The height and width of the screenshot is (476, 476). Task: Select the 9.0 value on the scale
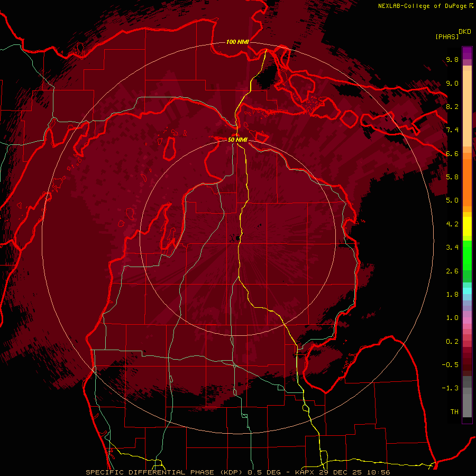(452, 83)
